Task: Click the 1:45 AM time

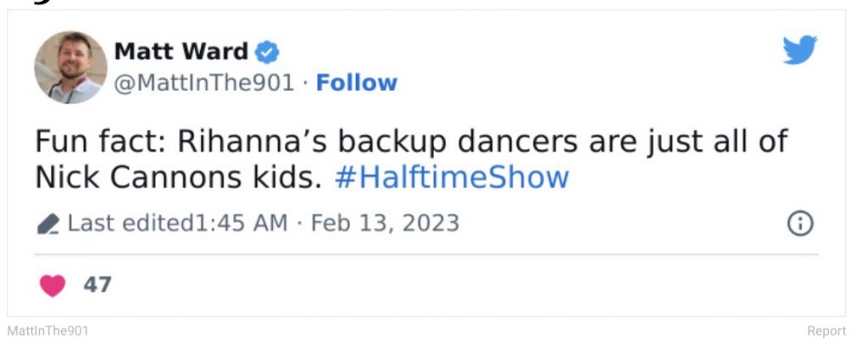Action: coord(242,224)
